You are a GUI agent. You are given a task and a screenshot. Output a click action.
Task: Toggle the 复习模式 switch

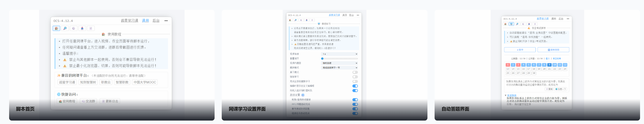coord(355,72)
